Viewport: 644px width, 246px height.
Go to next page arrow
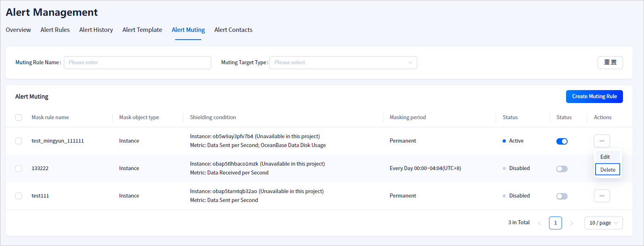pyautogui.click(x=571, y=223)
